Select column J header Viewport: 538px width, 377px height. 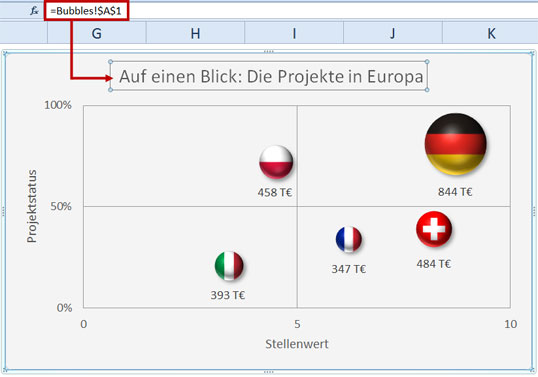(x=393, y=33)
